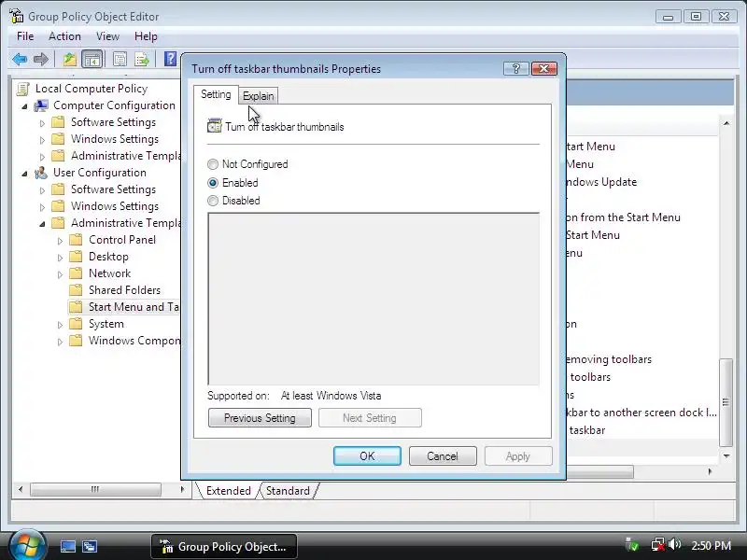The image size is (747, 560).
Task: Click the Group Policy Object taskbar button
Action: point(224,546)
